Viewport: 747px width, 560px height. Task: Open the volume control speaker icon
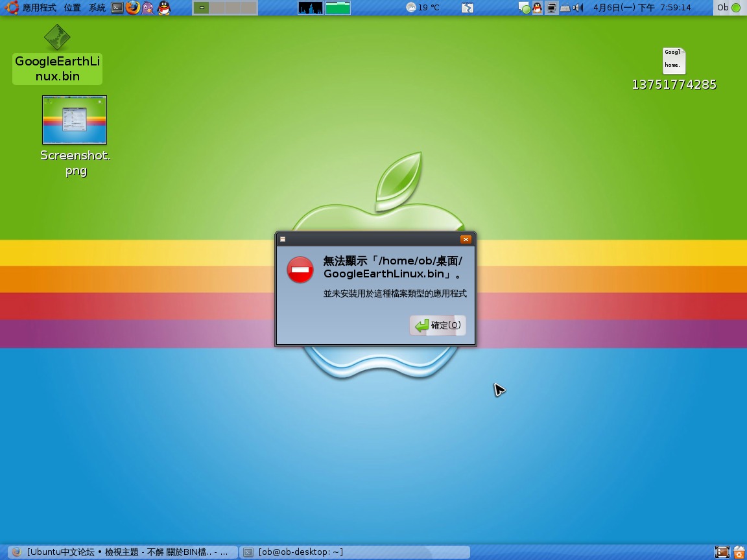578,8
